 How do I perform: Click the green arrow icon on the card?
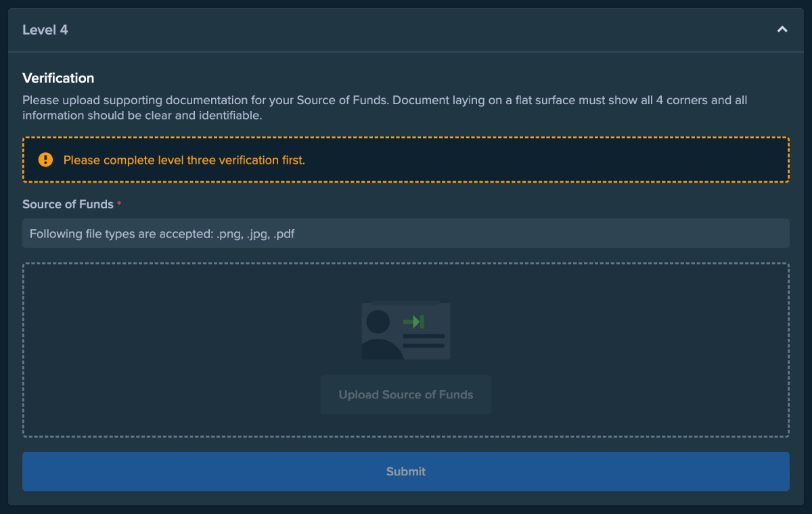pos(413,321)
